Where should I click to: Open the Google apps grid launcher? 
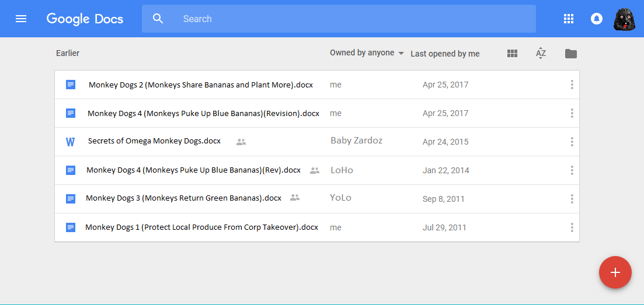point(569,19)
